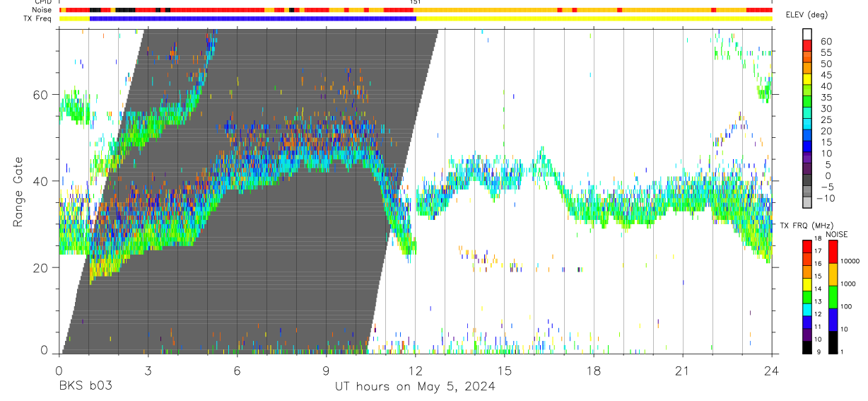Select TX FRQ legend black swatch between 10 and 9
Image resolution: width=868 pixels, height=401 pixels.
(807, 347)
